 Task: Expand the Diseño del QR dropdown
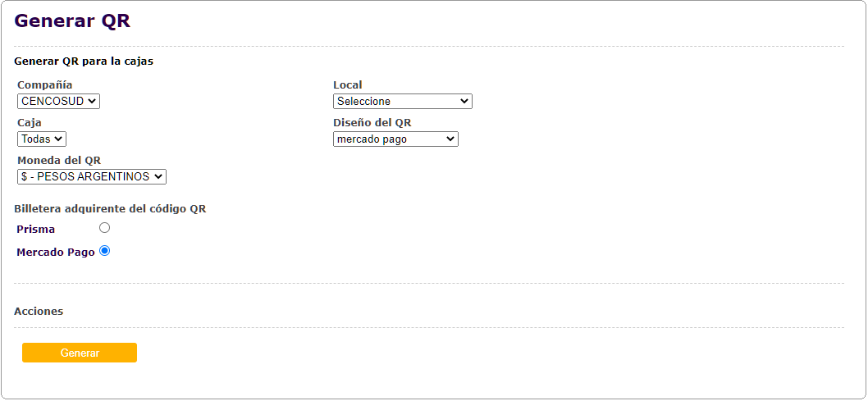click(395, 139)
